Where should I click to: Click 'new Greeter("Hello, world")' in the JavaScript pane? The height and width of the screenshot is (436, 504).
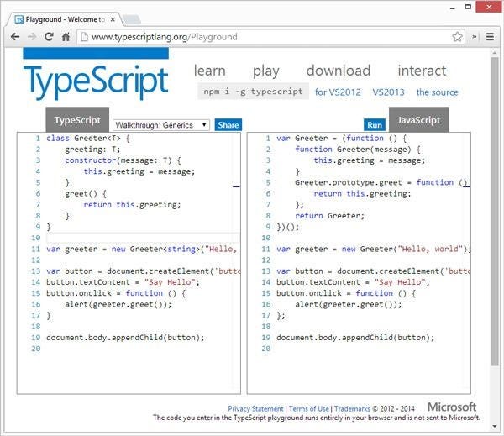(404, 249)
